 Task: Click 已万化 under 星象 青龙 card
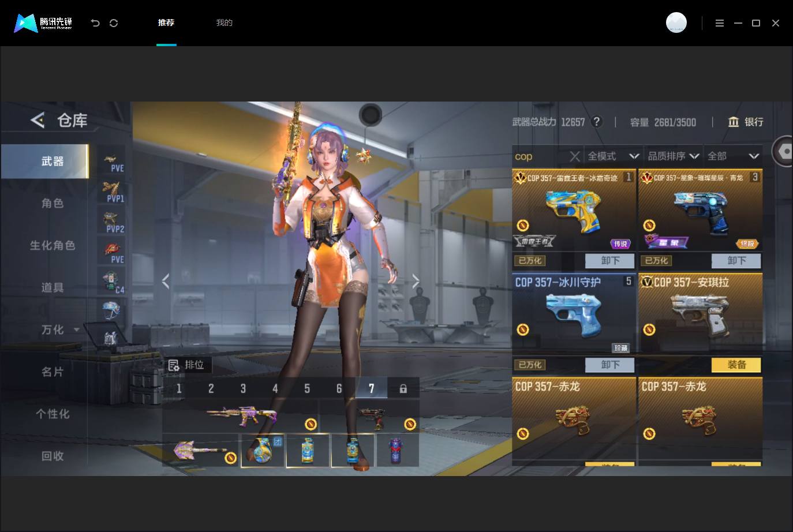pos(656,261)
